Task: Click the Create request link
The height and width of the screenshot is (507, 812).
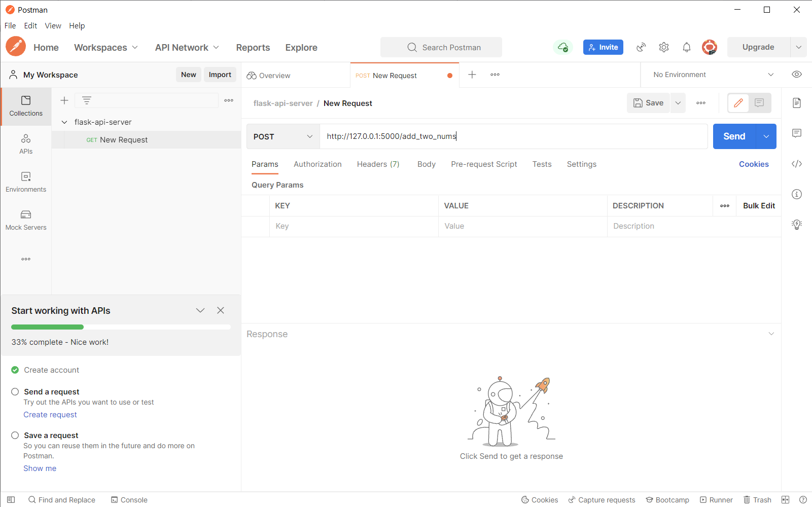Action: tap(50, 415)
